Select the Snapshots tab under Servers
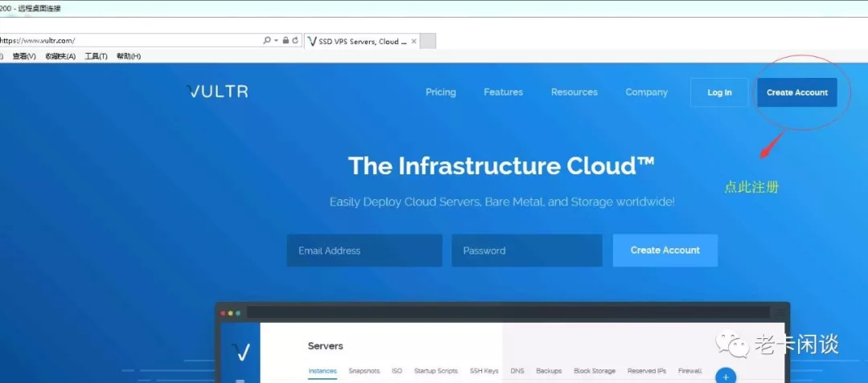The image size is (868, 383). 364,371
